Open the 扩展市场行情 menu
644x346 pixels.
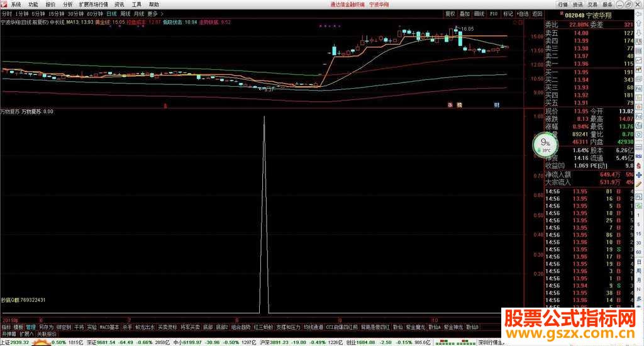pos(94,4)
